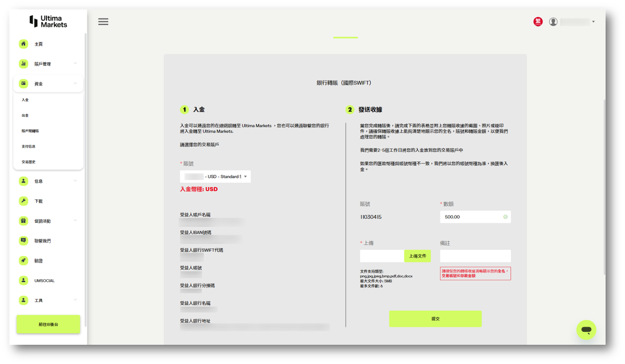The image size is (625, 364).
Task: Click the 受益人銀行地址 label
Action: click(195, 321)
